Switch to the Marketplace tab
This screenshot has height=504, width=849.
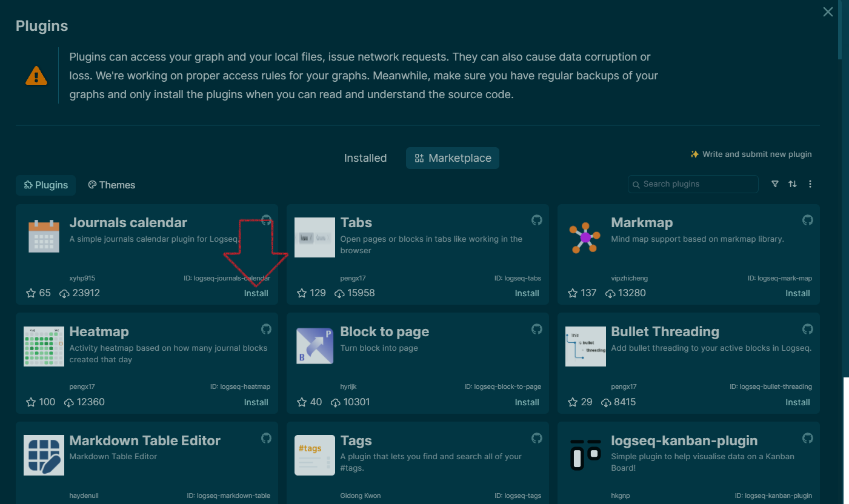click(x=453, y=158)
